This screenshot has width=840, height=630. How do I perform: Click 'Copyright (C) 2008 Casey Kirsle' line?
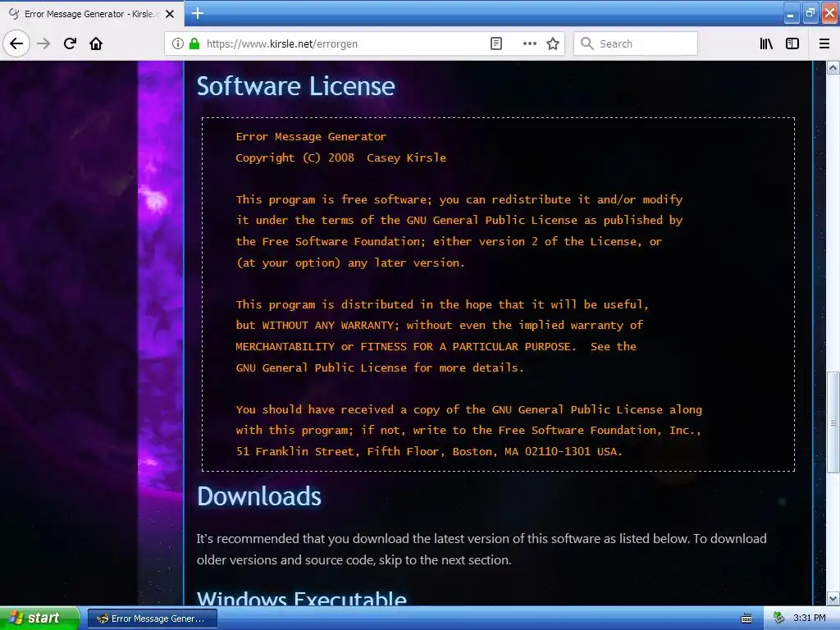[x=340, y=157]
